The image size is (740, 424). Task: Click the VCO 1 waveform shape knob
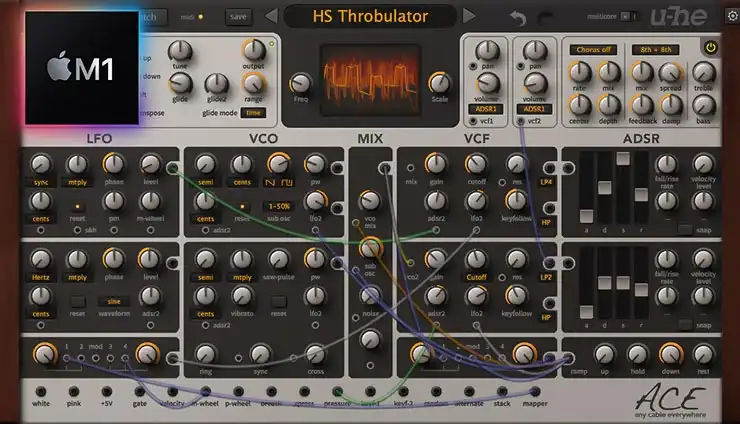279,164
